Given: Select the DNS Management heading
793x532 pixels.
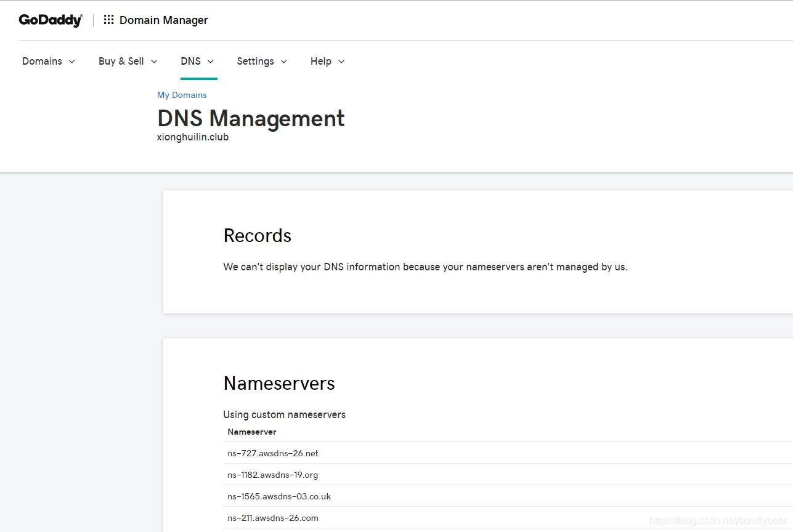Looking at the screenshot, I should 251,118.
